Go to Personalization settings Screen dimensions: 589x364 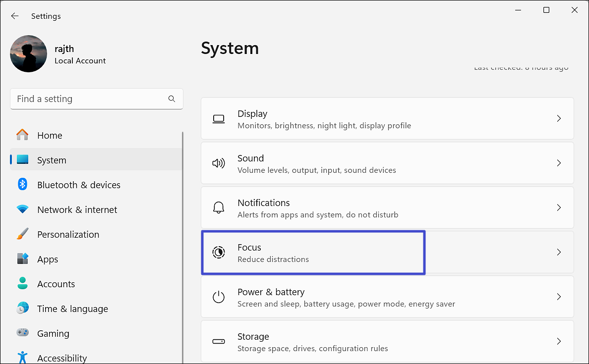pos(68,234)
